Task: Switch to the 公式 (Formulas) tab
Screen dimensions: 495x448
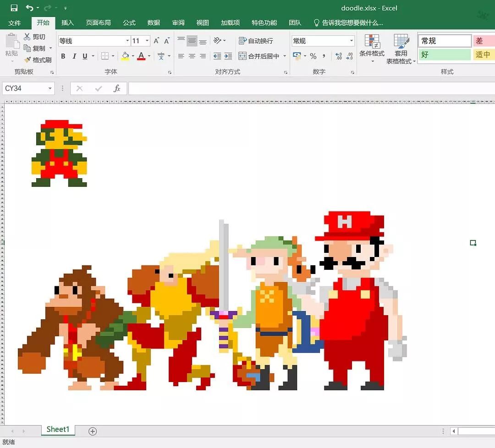Action: (129, 23)
